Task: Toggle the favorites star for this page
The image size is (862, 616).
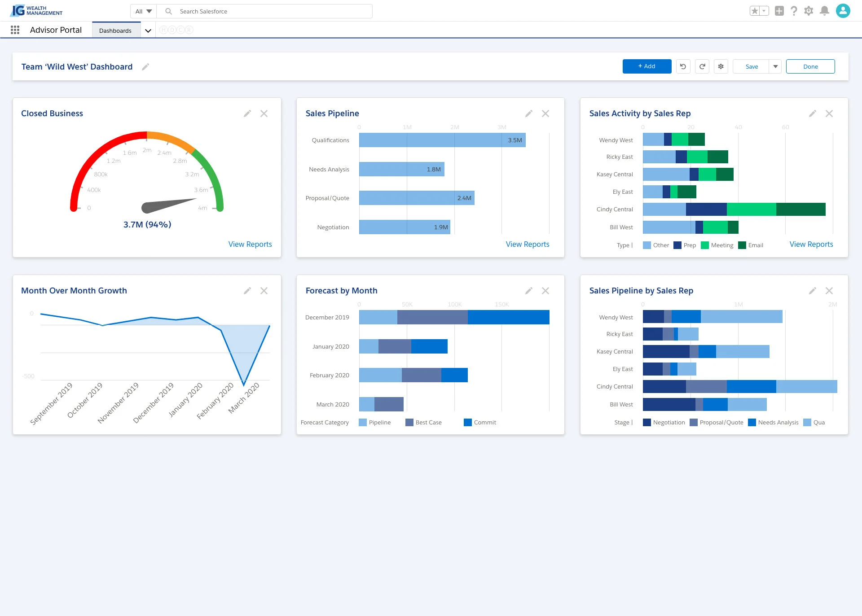Action: [x=756, y=11]
